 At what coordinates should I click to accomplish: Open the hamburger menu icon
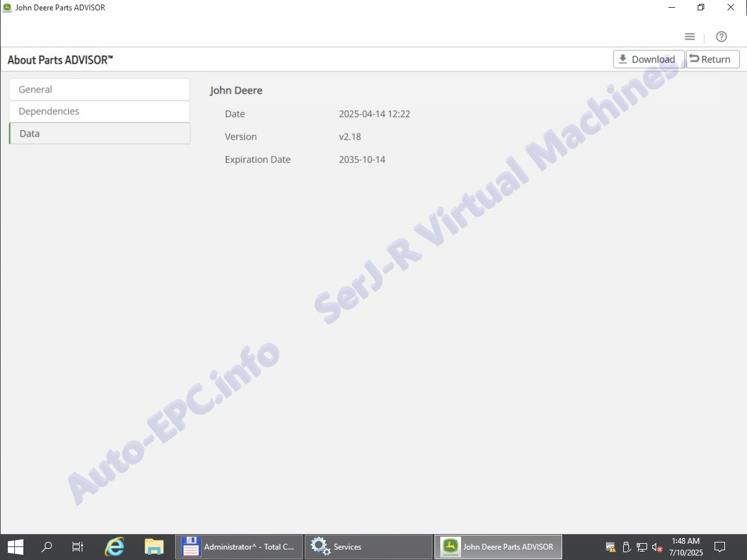(690, 37)
